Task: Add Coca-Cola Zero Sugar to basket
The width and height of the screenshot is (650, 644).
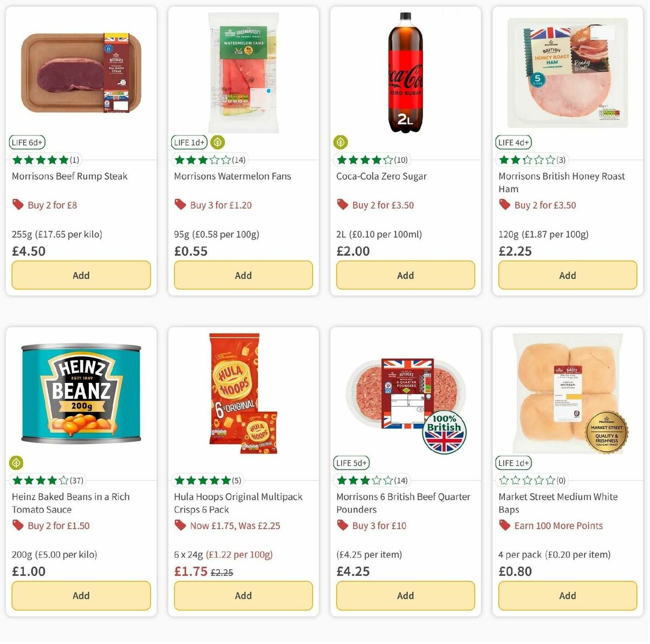Action: 405,275
